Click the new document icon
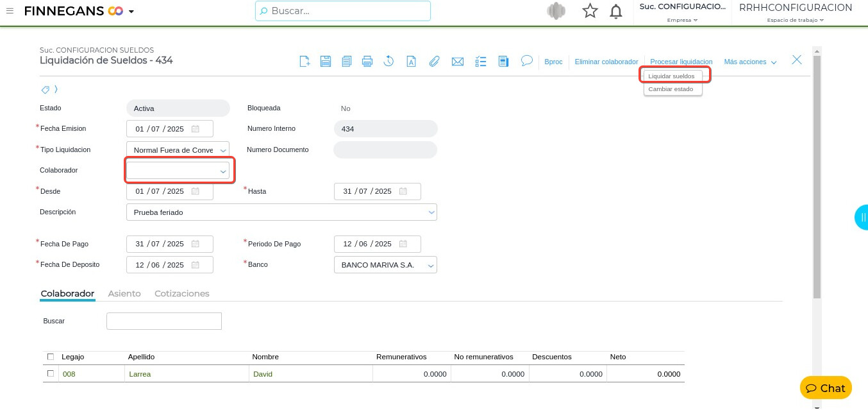The image size is (868, 410). [x=305, y=62]
